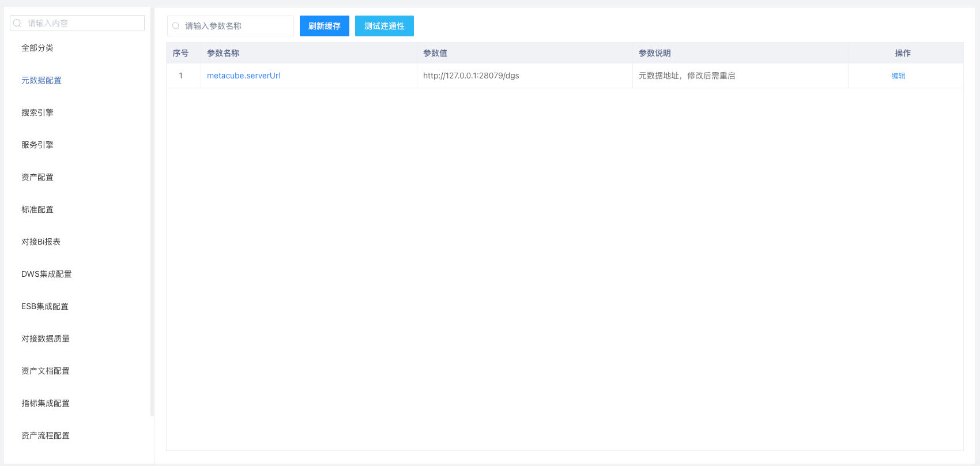Switch to 标准配置 category
The height and width of the screenshot is (466, 980).
[37, 209]
